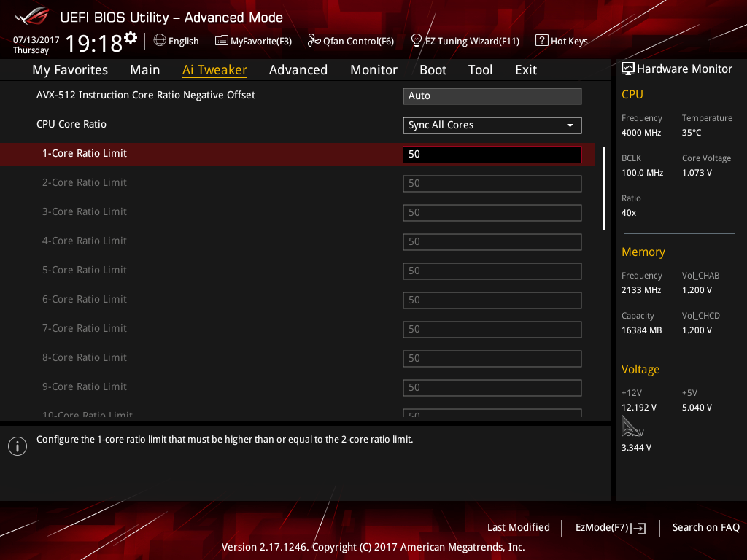Click the 7-Core Ratio Limit field
This screenshot has height=560, width=747.
click(492, 329)
